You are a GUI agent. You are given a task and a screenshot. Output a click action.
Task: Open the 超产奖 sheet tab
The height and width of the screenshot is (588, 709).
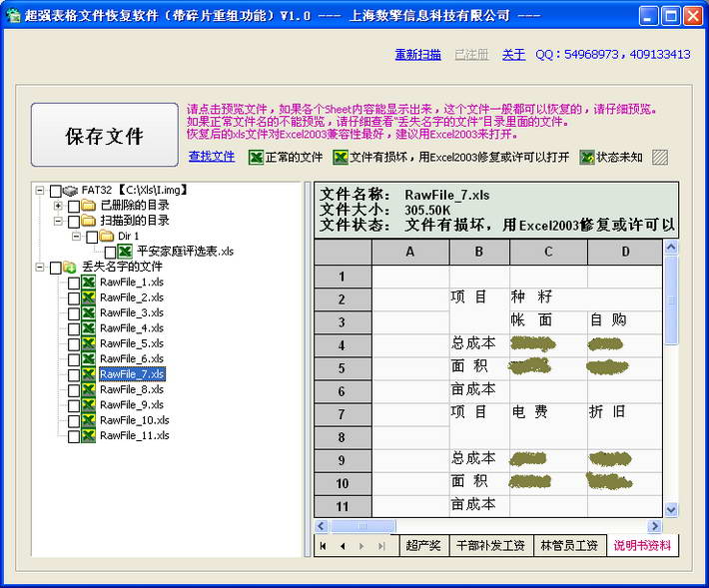[423, 545]
